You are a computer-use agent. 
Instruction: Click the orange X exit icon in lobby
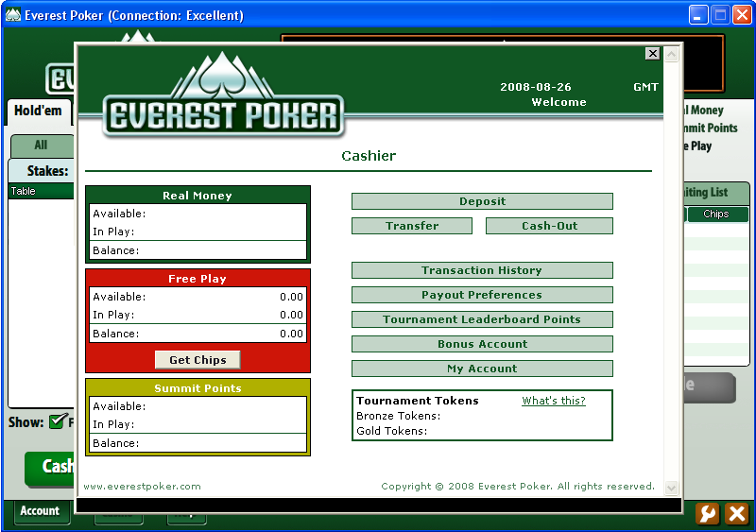[737, 513]
